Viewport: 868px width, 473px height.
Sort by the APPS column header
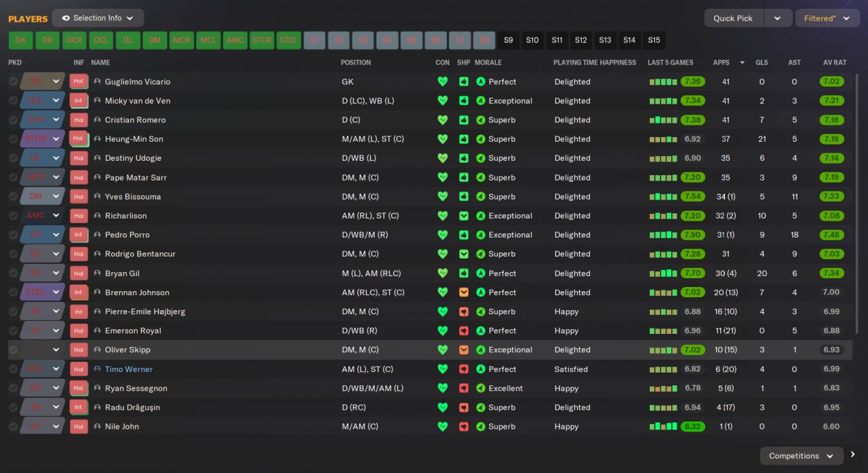722,62
